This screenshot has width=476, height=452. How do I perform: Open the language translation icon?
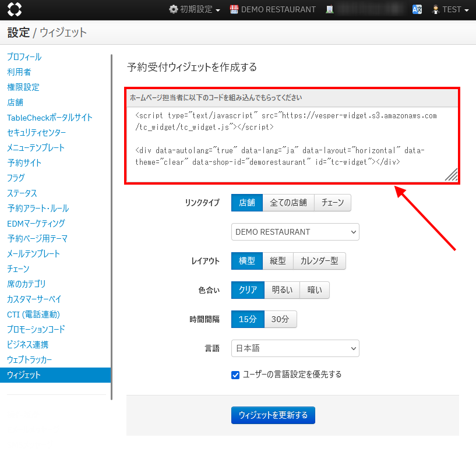point(417,9)
